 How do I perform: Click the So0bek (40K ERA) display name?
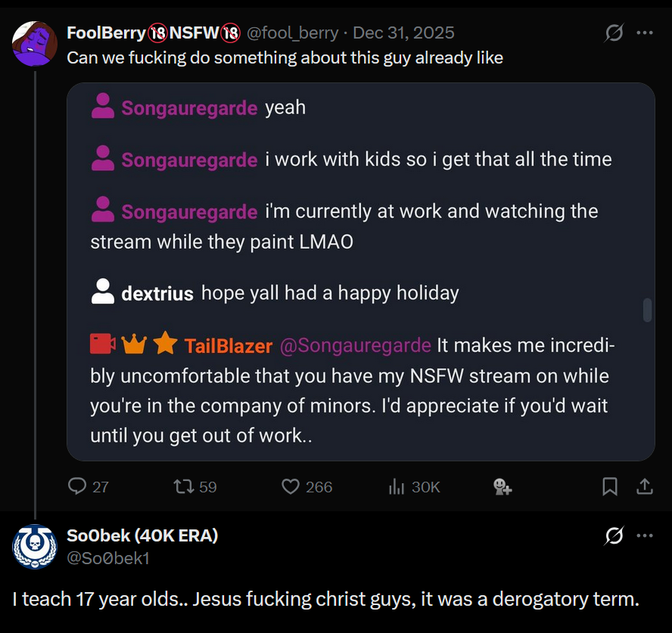coord(142,536)
